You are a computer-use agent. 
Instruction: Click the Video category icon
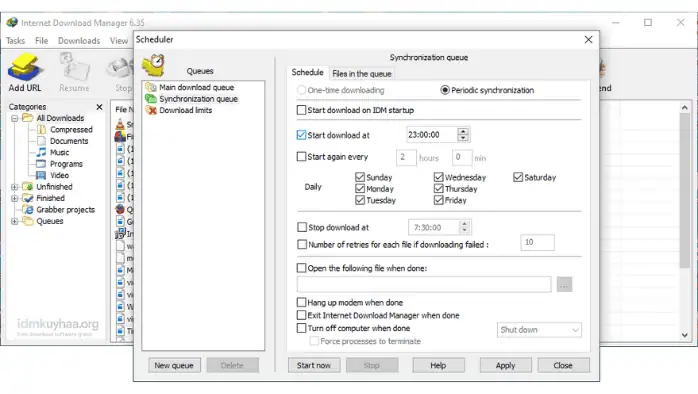point(41,175)
